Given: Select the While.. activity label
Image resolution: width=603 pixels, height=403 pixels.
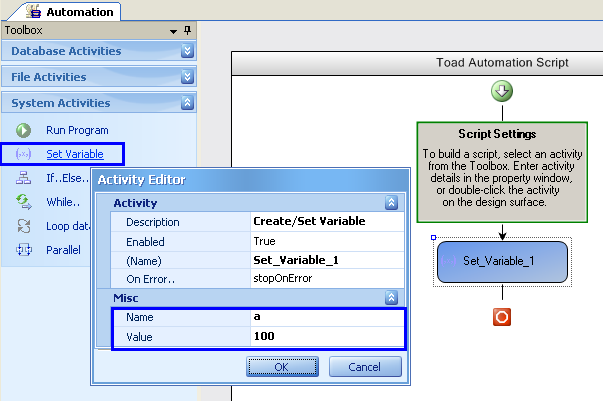Looking at the screenshot, I should [x=63, y=202].
